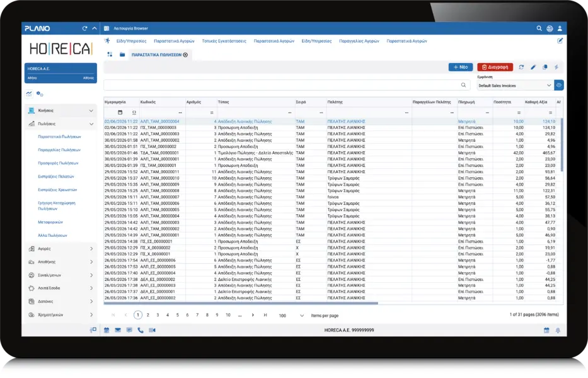Viewport: 588px width, 378px height.
Task: Click the horizontal scrollbar below the table
Action: coord(241,303)
